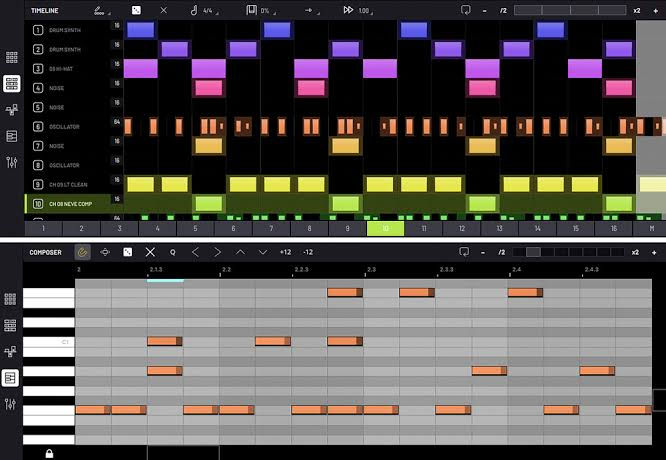Toggle track 6 Oscillator number box

(38, 127)
